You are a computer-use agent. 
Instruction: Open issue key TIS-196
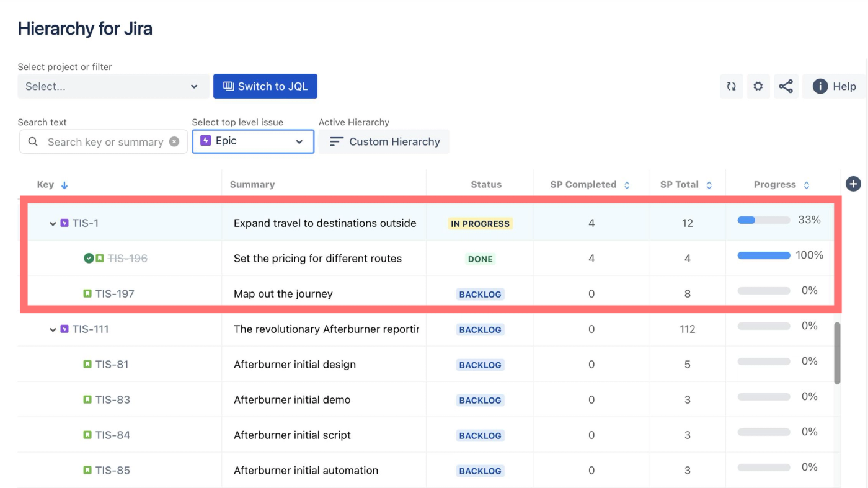[128, 259]
